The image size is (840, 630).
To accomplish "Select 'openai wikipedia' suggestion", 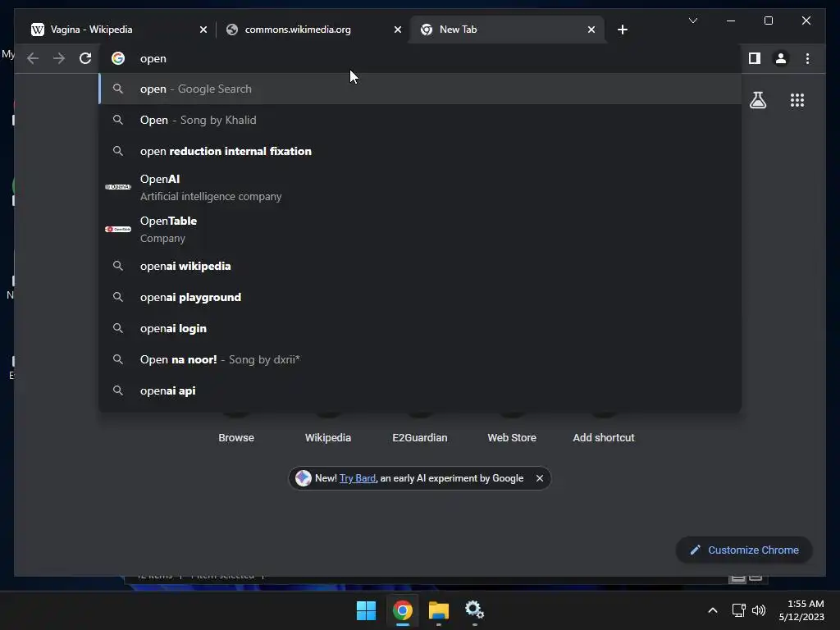I will pos(420,266).
